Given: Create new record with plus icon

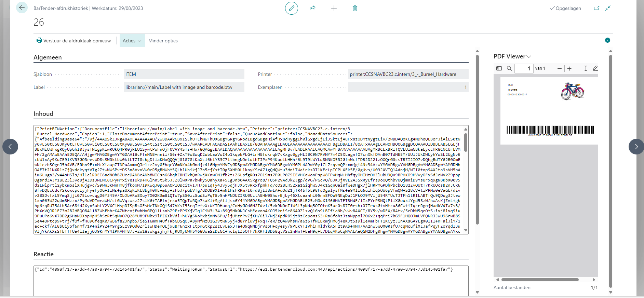Looking at the screenshot, I should pyautogui.click(x=334, y=8).
